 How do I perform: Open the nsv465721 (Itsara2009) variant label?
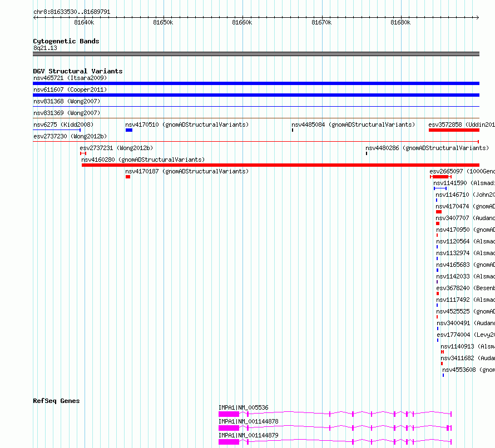(x=70, y=78)
